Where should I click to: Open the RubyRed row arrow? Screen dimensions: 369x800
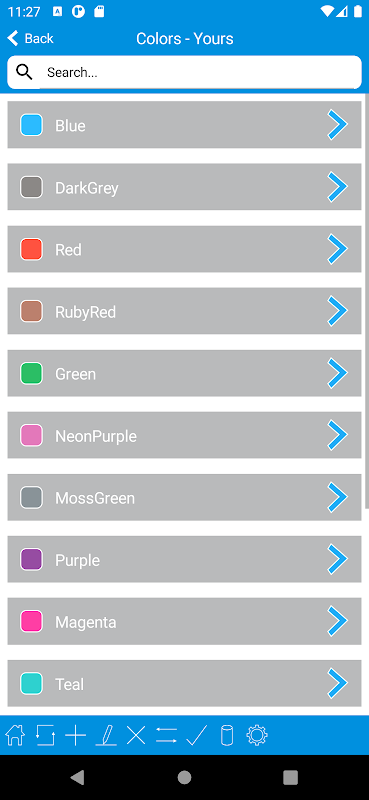coord(337,310)
